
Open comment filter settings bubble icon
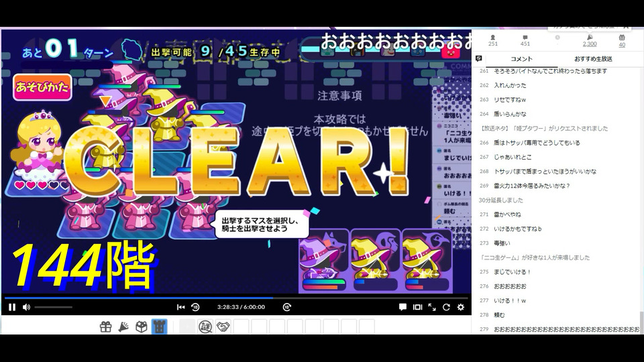(x=478, y=59)
